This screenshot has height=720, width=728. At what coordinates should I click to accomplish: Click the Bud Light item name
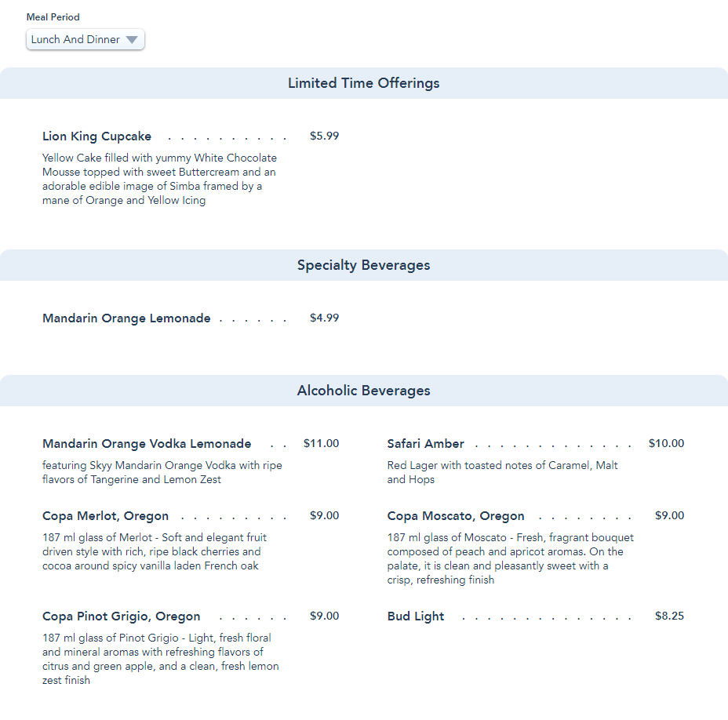pyautogui.click(x=416, y=616)
